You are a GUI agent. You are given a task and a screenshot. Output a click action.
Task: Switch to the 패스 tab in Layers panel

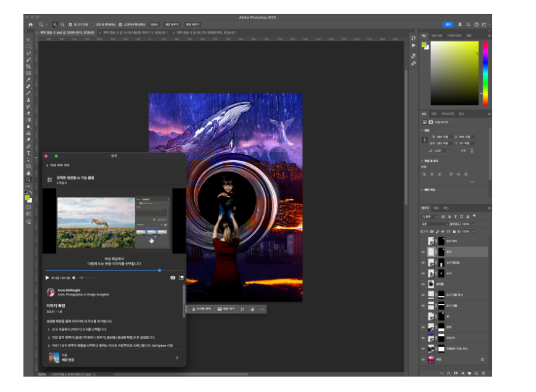click(x=446, y=208)
